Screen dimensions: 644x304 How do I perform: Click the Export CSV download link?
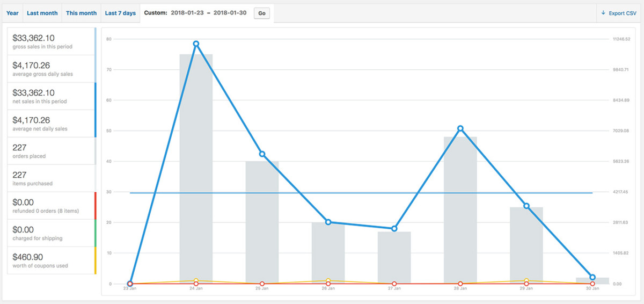619,13
